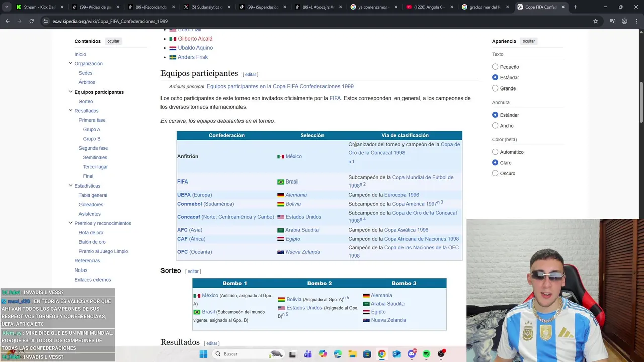Screen dimensions: 644x362
Task: Reload the Wikipedia page
Action: [31, 21]
